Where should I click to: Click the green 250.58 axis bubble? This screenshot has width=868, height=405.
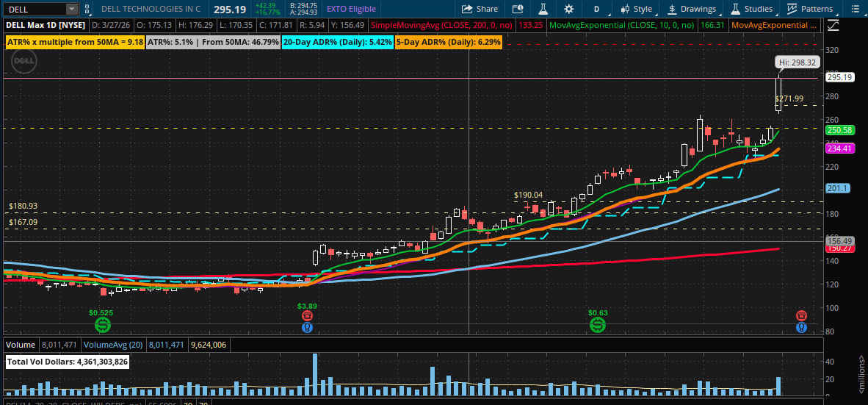click(840, 130)
